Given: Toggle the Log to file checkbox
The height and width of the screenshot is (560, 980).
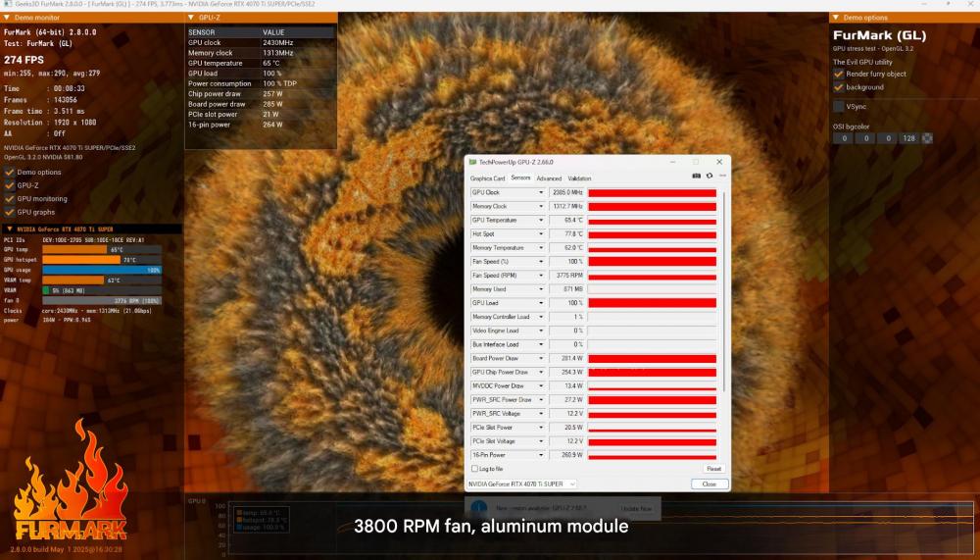Looking at the screenshot, I should 475,469.
